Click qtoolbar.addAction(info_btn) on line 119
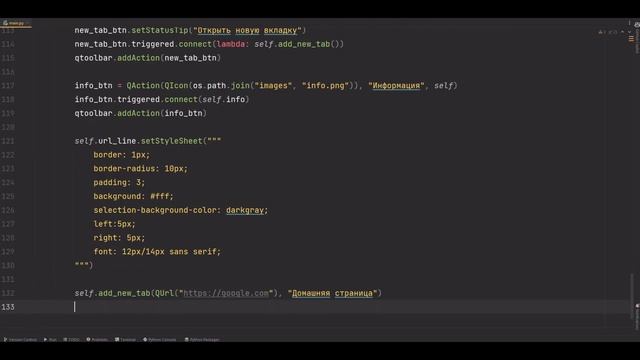The height and width of the screenshot is (360, 640). click(140, 113)
